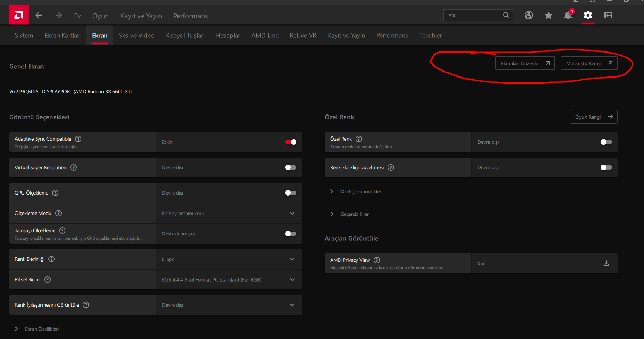The height and width of the screenshot is (339, 644).
Task: Disable Adaptive Sync Compatible toggle
Action: (x=290, y=142)
